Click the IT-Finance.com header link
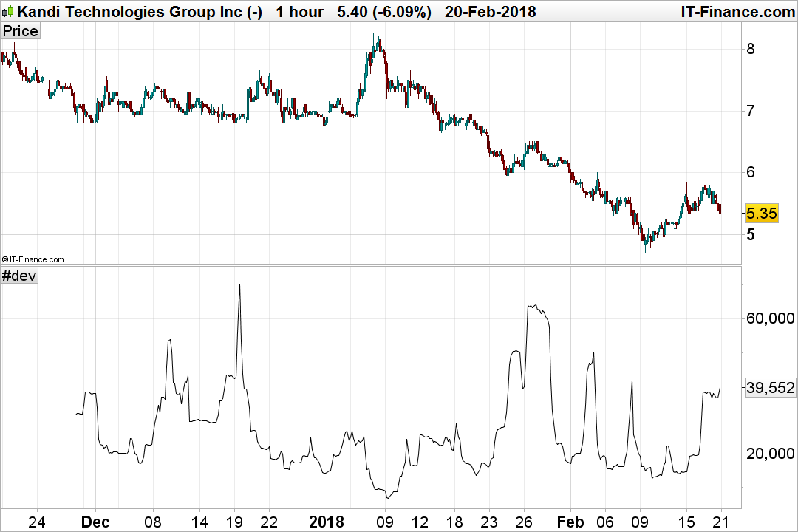The height and width of the screenshot is (532, 798). [737, 11]
